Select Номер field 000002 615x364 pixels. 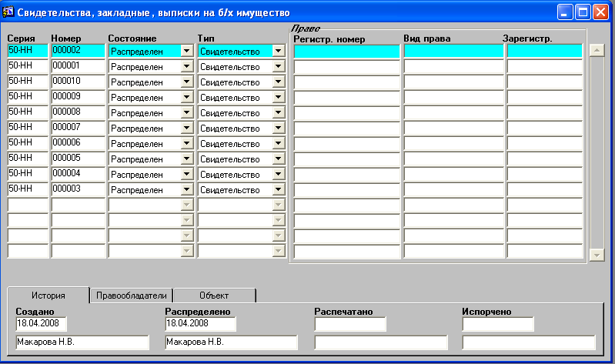tap(78, 51)
